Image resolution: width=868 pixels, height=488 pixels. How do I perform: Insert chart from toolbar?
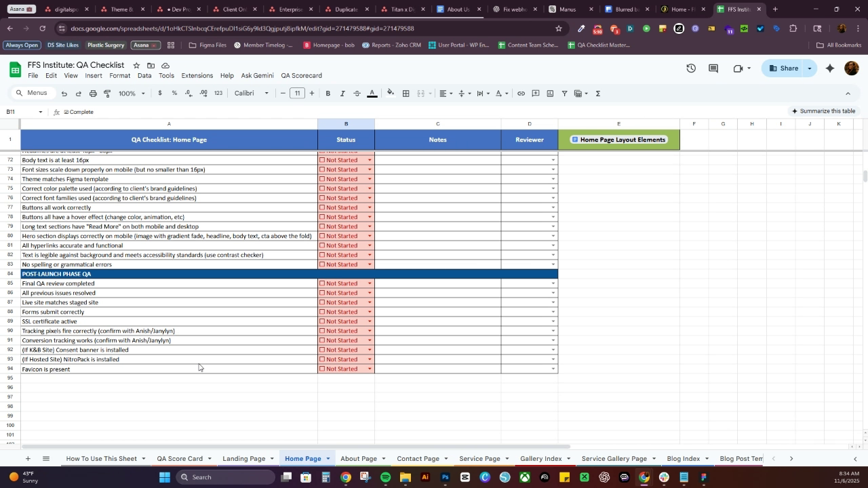point(550,94)
